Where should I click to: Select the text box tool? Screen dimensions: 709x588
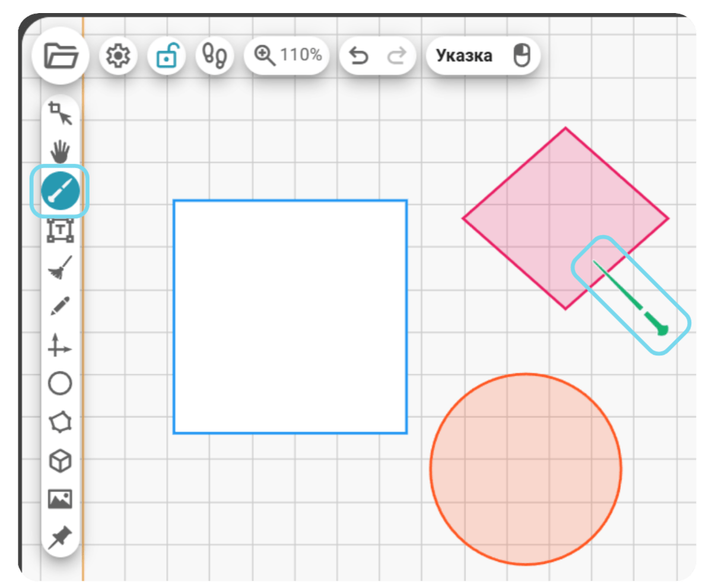[x=60, y=230]
